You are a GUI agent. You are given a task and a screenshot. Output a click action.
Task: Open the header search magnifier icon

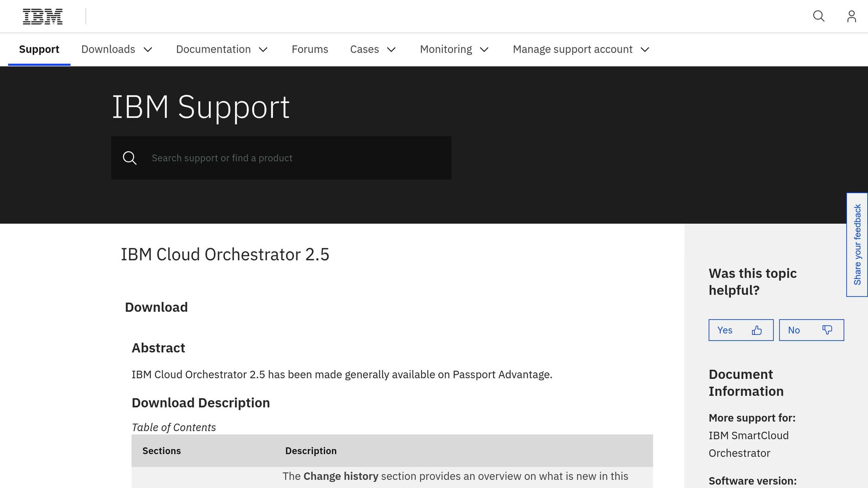pyautogui.click(x=819, y=16)
